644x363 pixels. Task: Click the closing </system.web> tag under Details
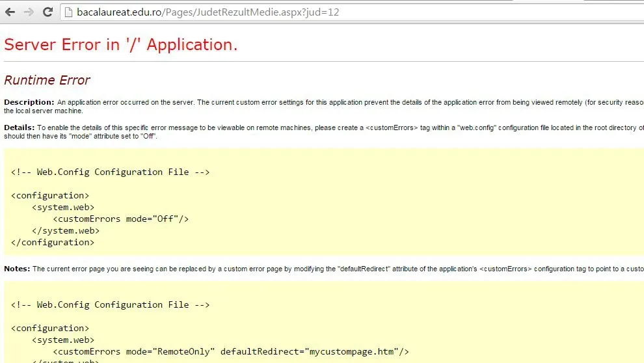click(66, 231)
